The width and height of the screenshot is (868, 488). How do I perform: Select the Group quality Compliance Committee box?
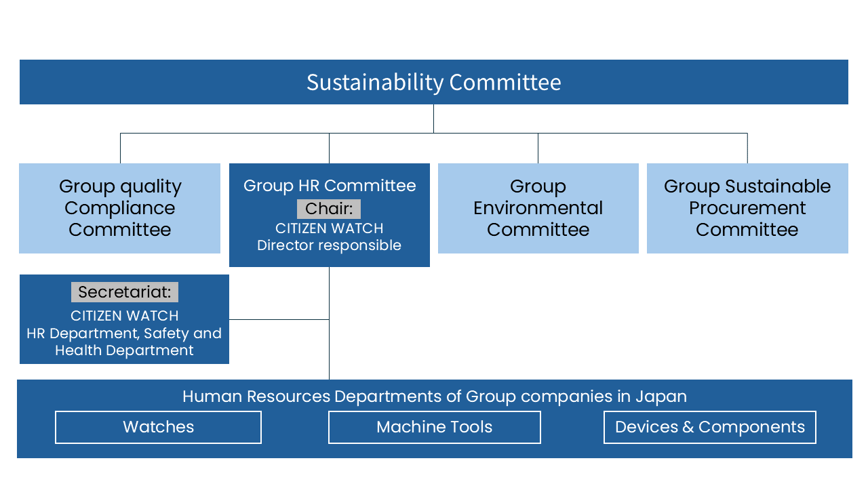pyautogui.click(x=119, y=208)
